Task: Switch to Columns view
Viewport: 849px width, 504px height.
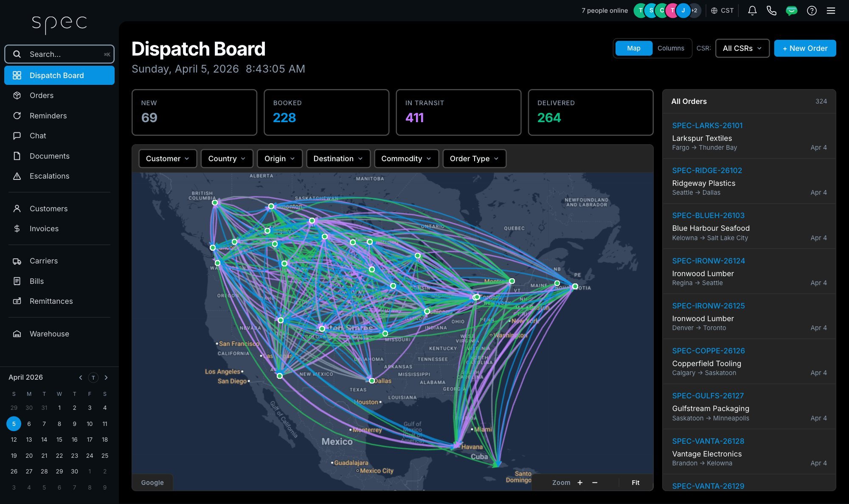Action: (671, 48)
